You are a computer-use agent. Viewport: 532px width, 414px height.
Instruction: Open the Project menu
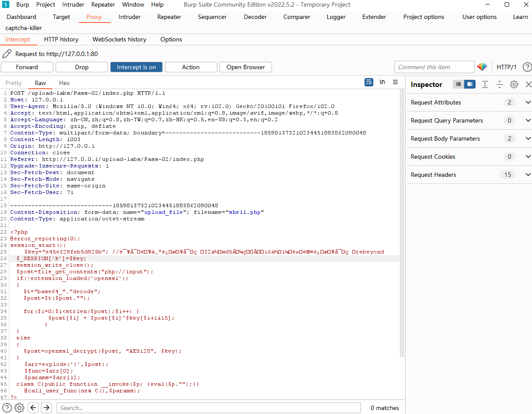[x=46, y=4]
